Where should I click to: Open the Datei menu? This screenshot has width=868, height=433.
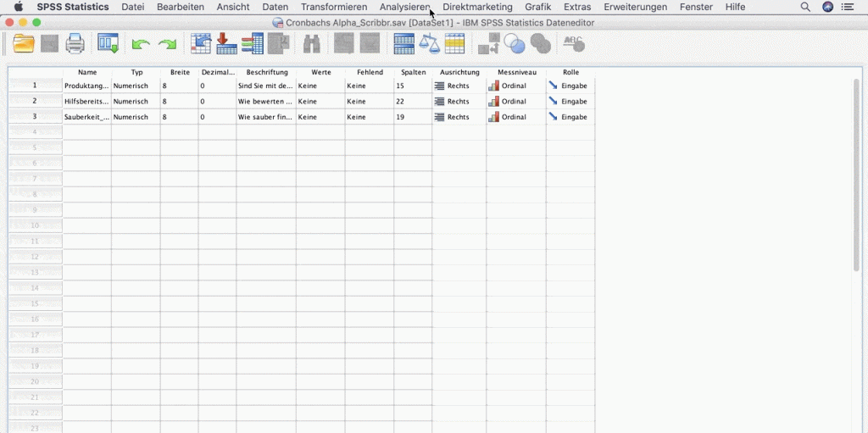(133, 7)
